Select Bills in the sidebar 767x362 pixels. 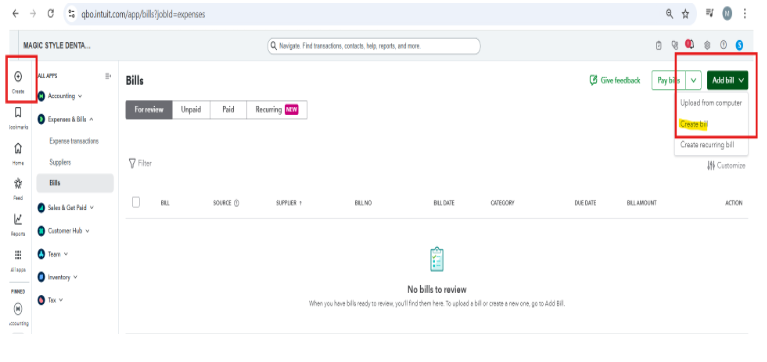(x=75, y=183)
